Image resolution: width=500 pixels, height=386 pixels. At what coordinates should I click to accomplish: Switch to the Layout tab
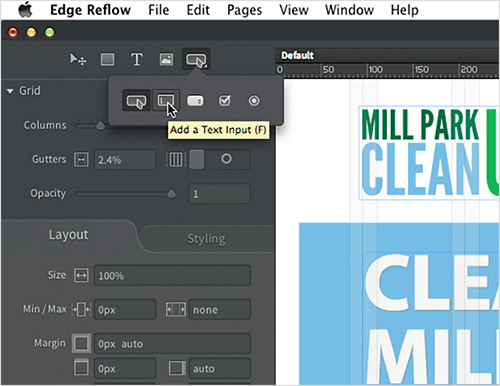[69, 235]
